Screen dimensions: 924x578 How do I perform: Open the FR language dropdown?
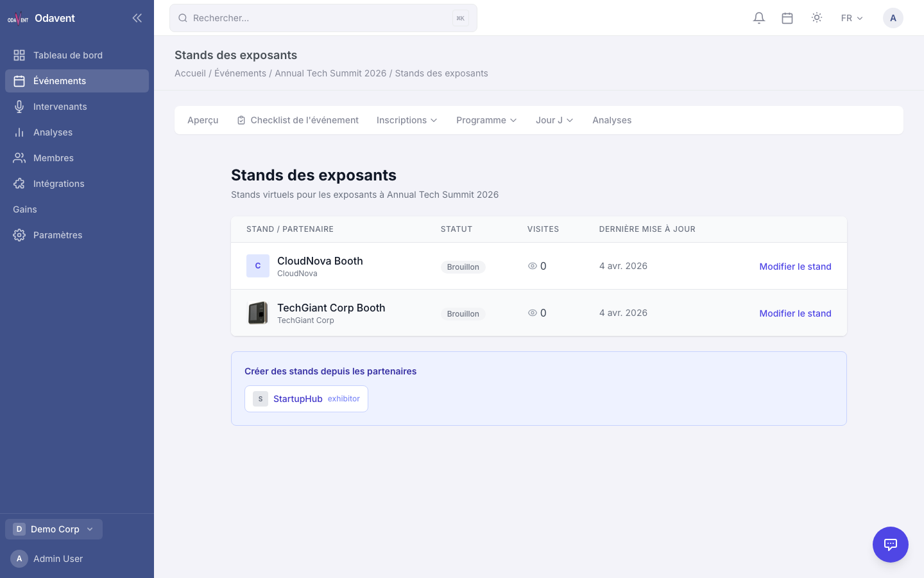pos(852,18)
